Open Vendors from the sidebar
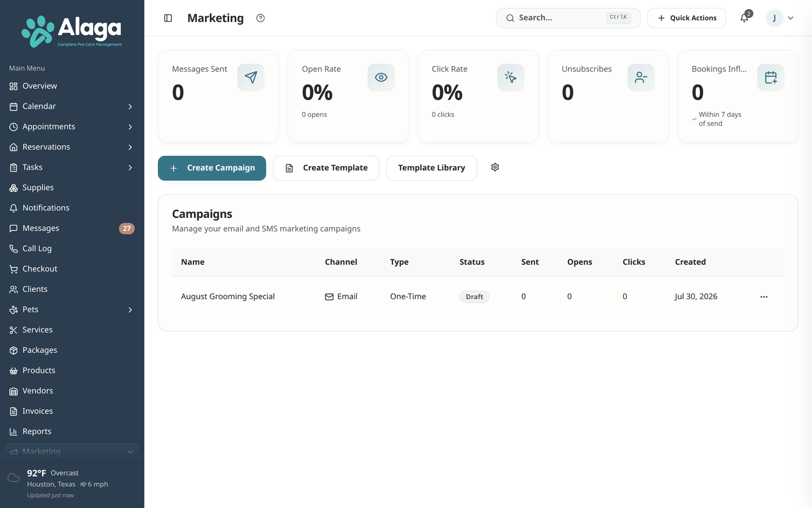This screenshot has height=508, width=812. [x=72, y=391]
